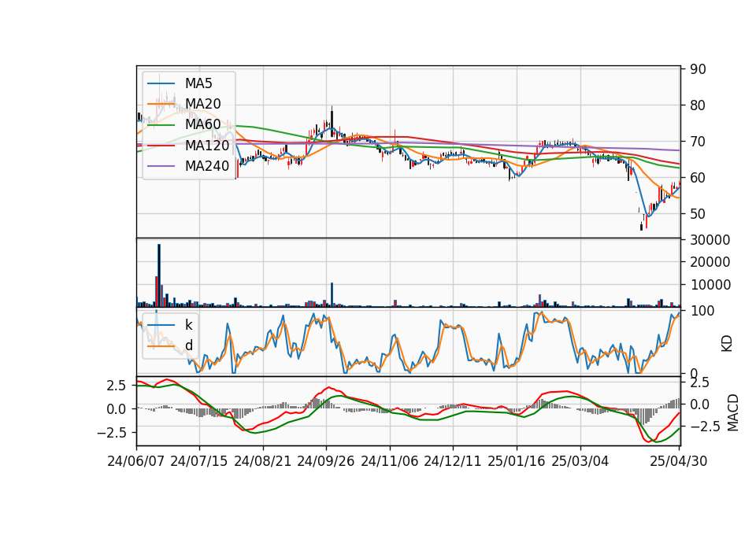Click the volume axis value 20000
The image size is (756, 543).
pyautogui.click(x=710, y=262)
